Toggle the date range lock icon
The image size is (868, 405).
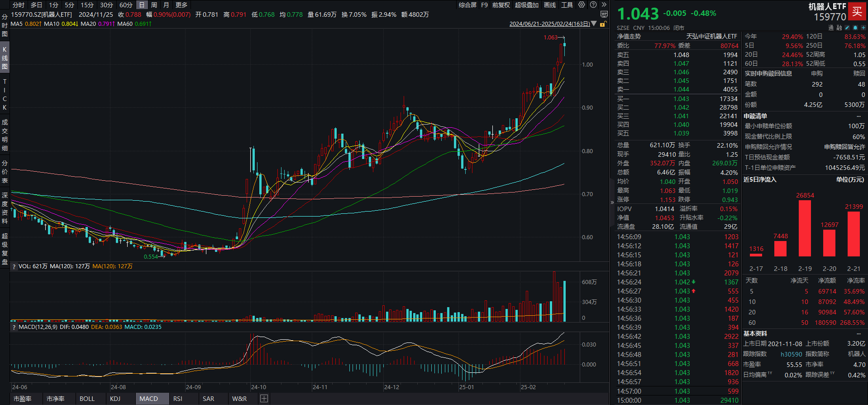click(603, 24)
